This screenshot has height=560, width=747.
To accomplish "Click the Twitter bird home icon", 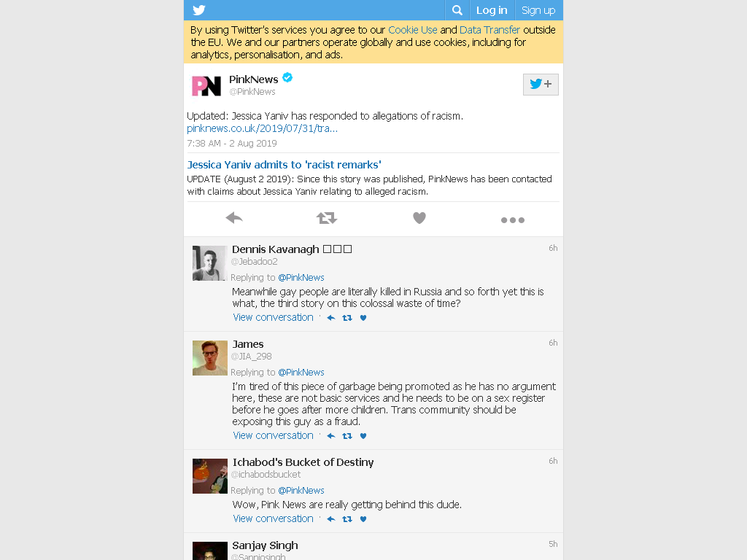I will point(199,10).
